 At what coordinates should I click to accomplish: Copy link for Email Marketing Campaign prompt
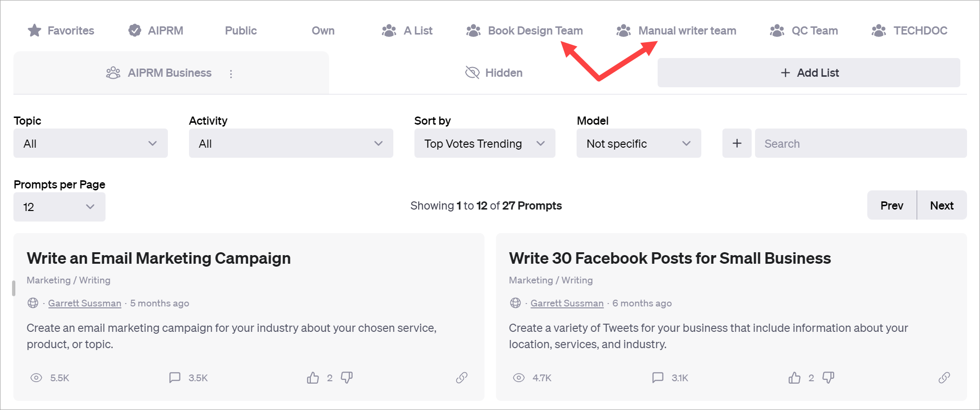coord(461,378)
